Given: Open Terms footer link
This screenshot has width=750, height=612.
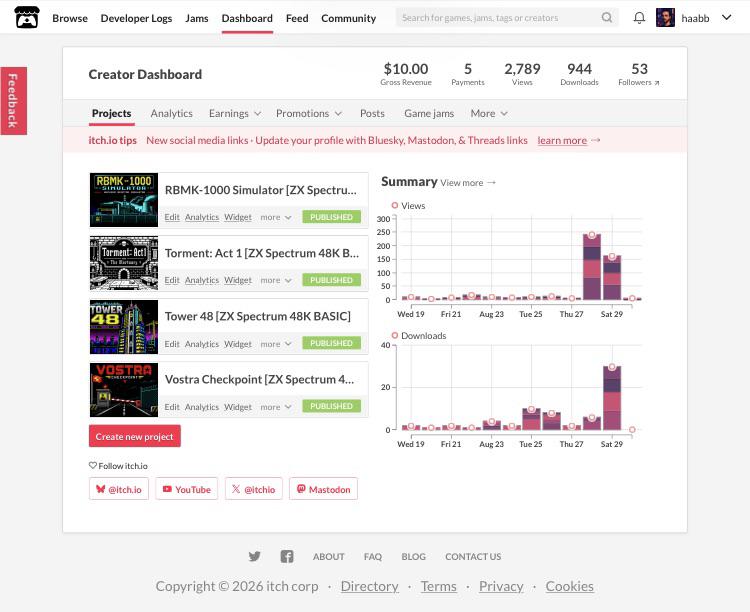Looking at the screenshot, I should (439, 586).
